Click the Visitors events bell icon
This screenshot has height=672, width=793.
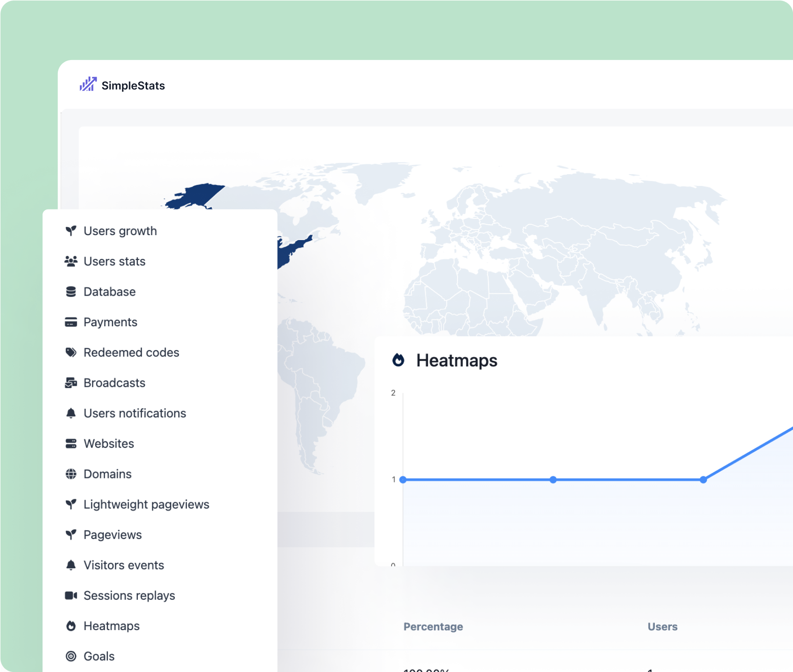tap(71, 565)
